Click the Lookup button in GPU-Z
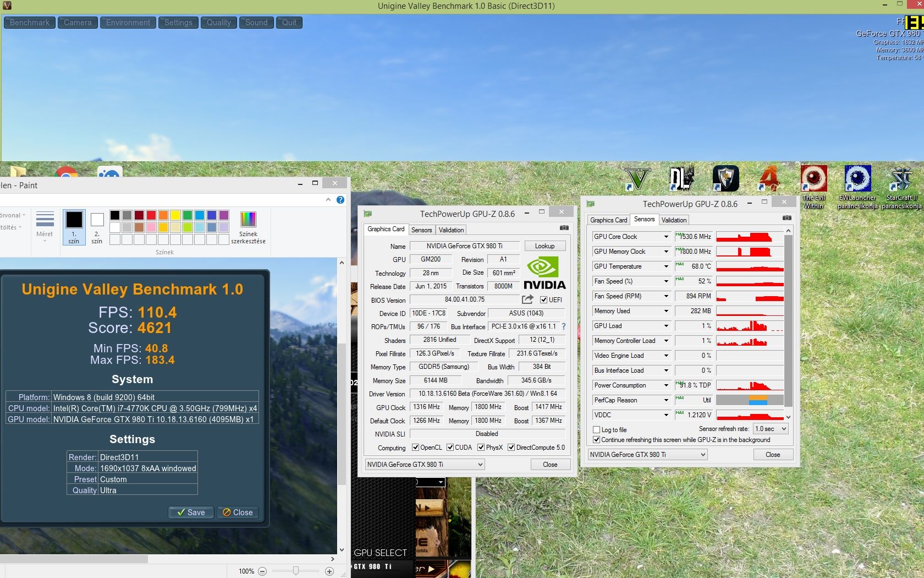This screenshot has height=578, width=924. (544, 246)
